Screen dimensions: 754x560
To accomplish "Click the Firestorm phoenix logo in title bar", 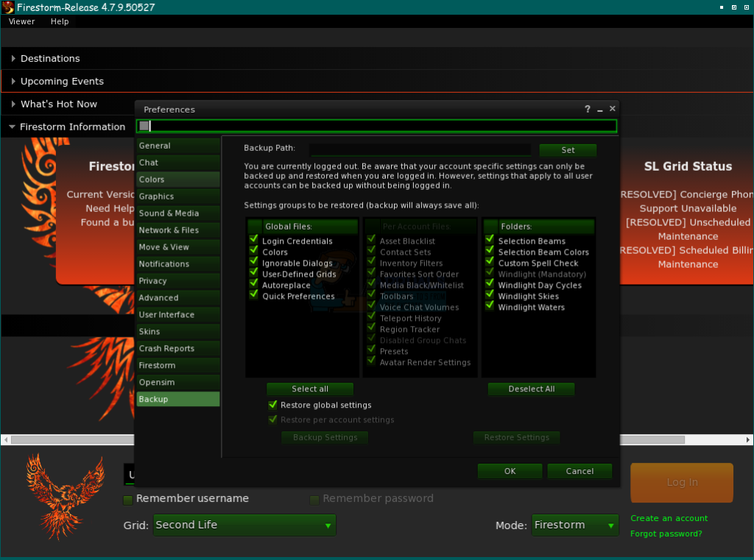I will click(7, 7).
